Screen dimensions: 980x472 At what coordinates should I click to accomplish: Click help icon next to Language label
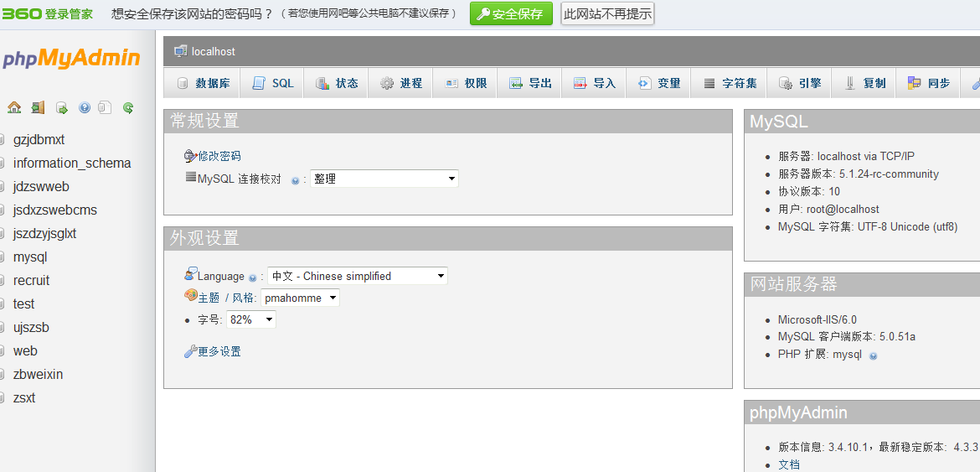click(252, 277)
